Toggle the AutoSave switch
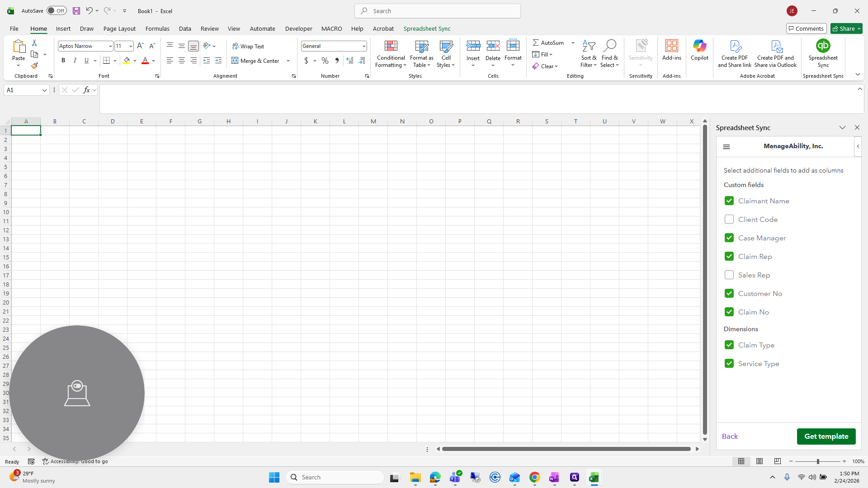 tap(57, 11)
